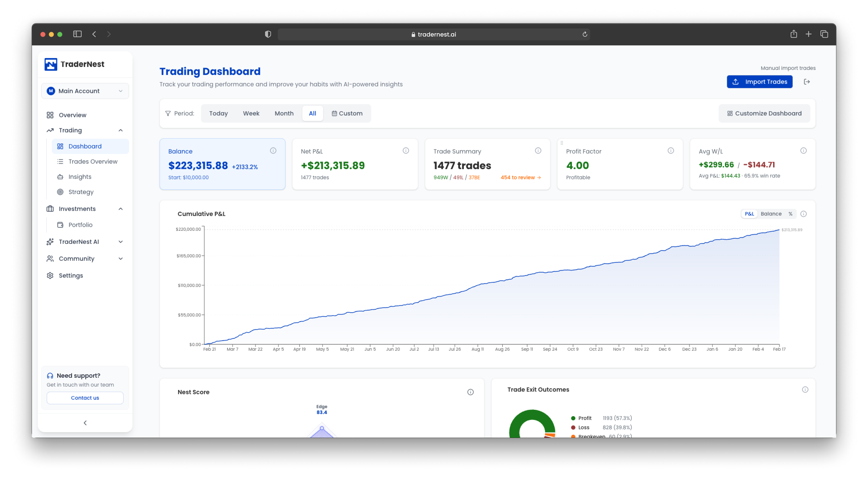Expand the Community section
The image size is (868, 478).
click(x=121, y=259)
